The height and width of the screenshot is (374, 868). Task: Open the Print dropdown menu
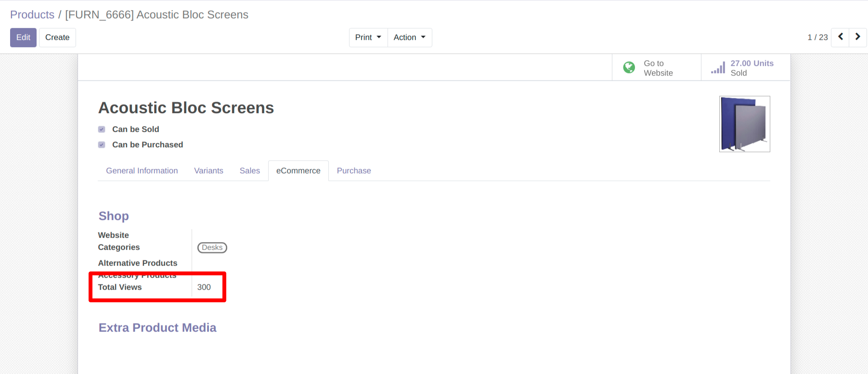point(368,38)
